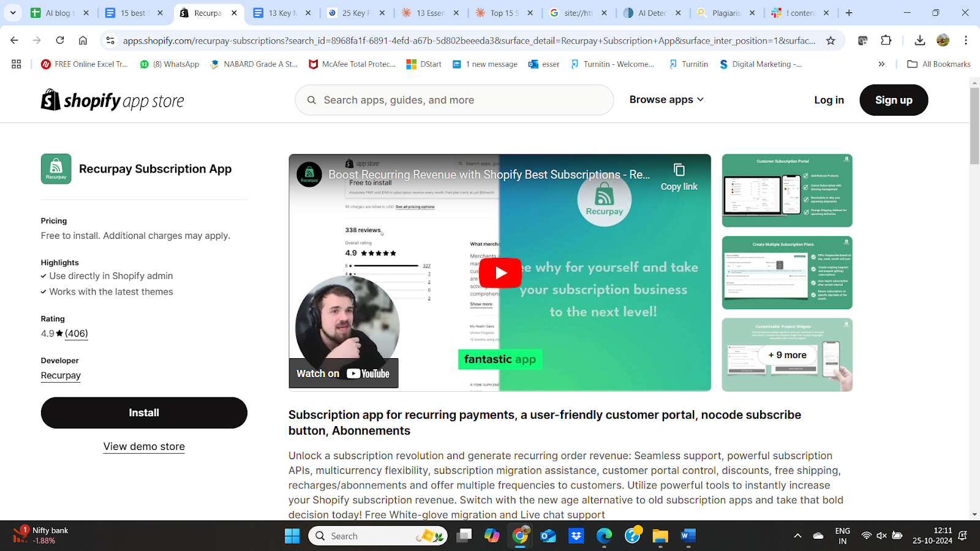Open the Windows Start menu
This screenshot has width=980, height=551.
point(292,536)
